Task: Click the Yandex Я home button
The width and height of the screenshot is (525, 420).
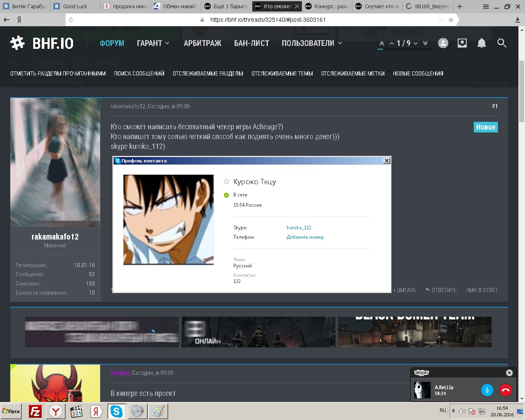Action: pos(19,20)
